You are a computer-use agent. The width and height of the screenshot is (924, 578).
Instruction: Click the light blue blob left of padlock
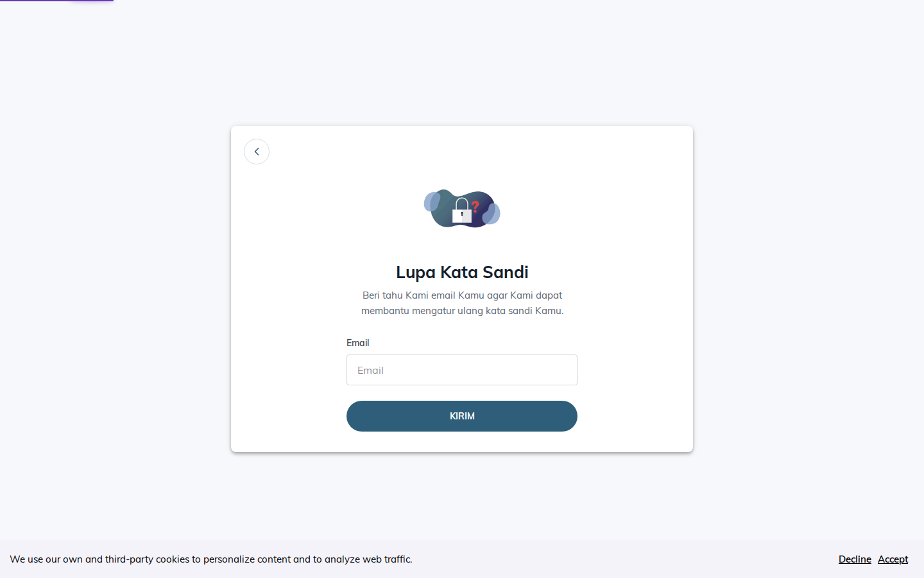[x=432, y=202]
